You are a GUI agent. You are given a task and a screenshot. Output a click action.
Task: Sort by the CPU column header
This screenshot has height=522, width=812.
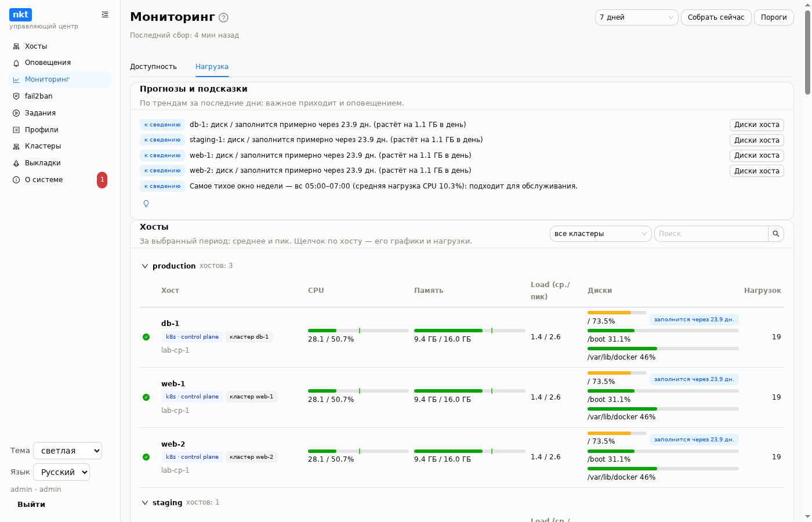click(316, 291)
